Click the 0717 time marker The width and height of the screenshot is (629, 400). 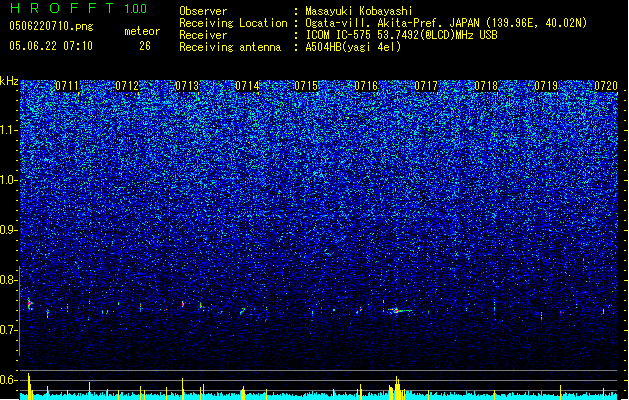[426, 86]
